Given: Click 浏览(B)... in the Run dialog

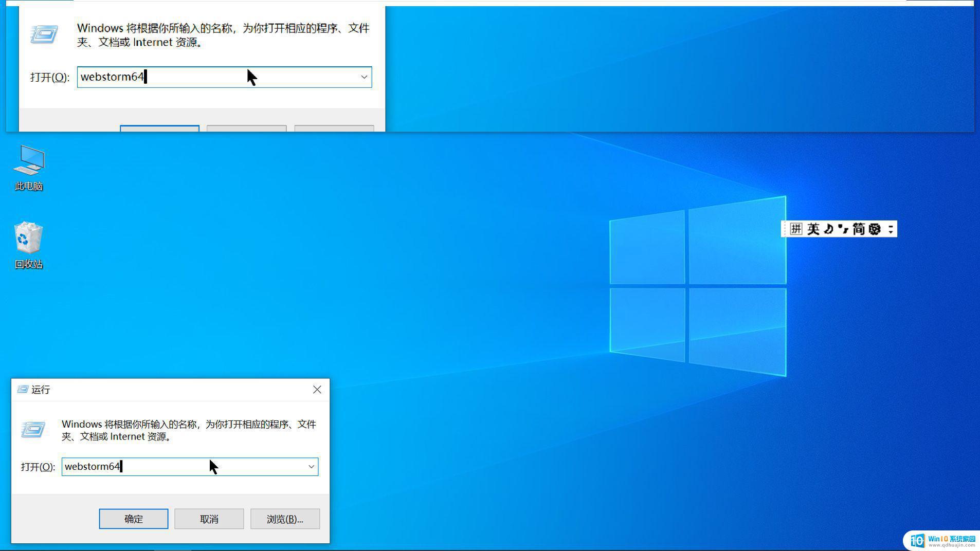Looking at the screenshot, I should tap(285, 519).
